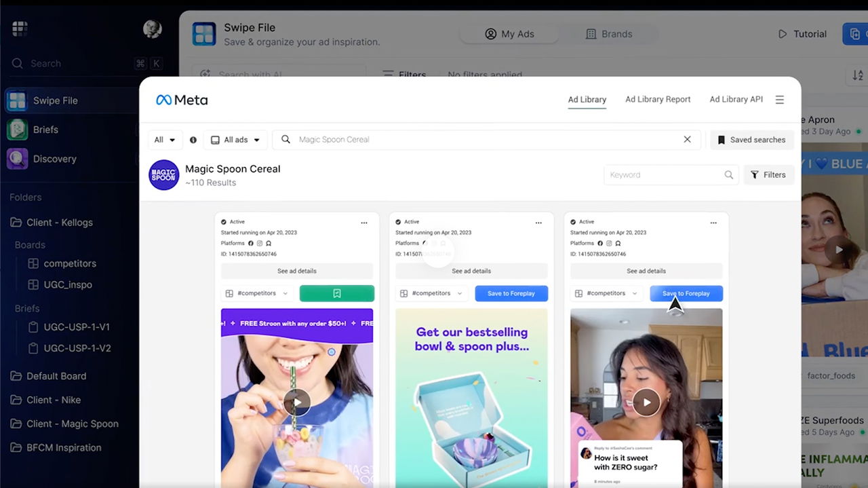Open the user profile avatar
The image size is (868, 488).
[153, 29]
